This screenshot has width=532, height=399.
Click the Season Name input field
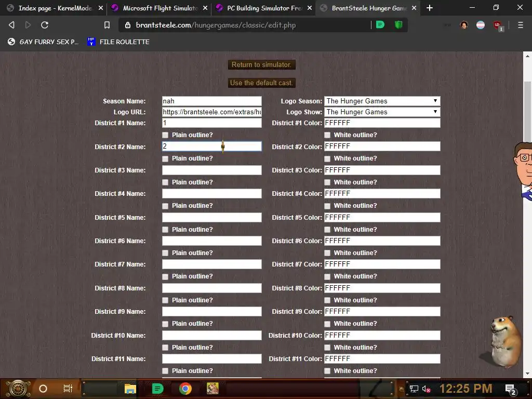point(212,101)
